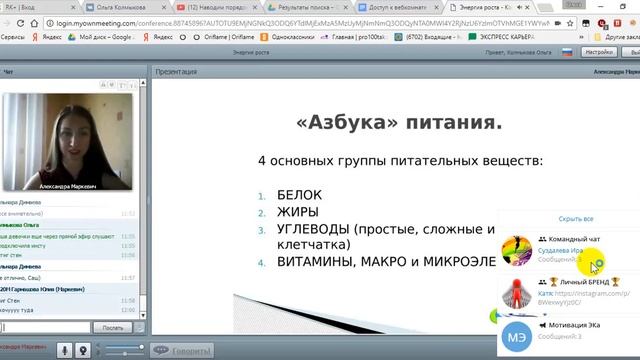The image size is (640, 360).
Task: Open Яндекс bookmark next to Сервисы
Action: [47, 37]
